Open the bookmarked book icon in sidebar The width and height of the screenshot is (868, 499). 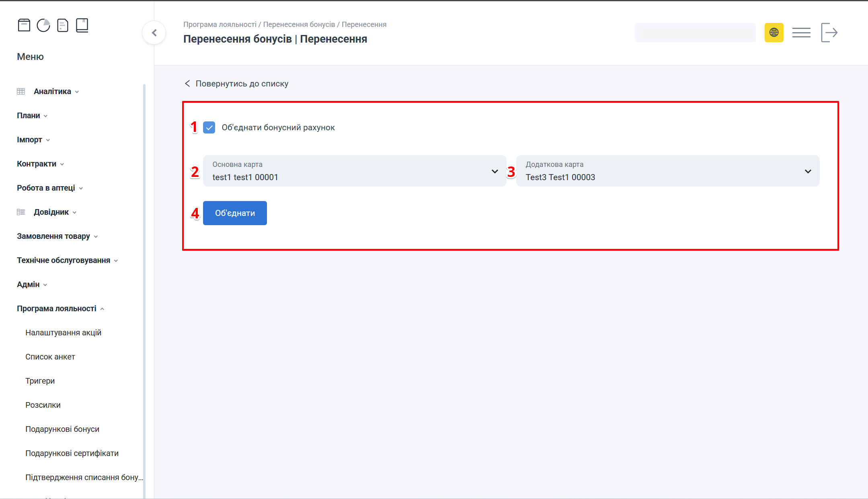point(82,25)
